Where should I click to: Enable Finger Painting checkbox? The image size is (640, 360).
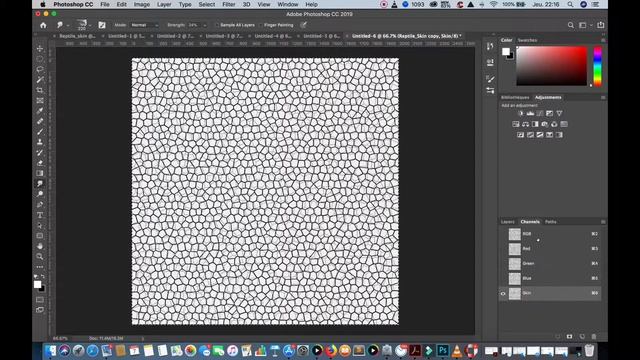coord(261,25)
